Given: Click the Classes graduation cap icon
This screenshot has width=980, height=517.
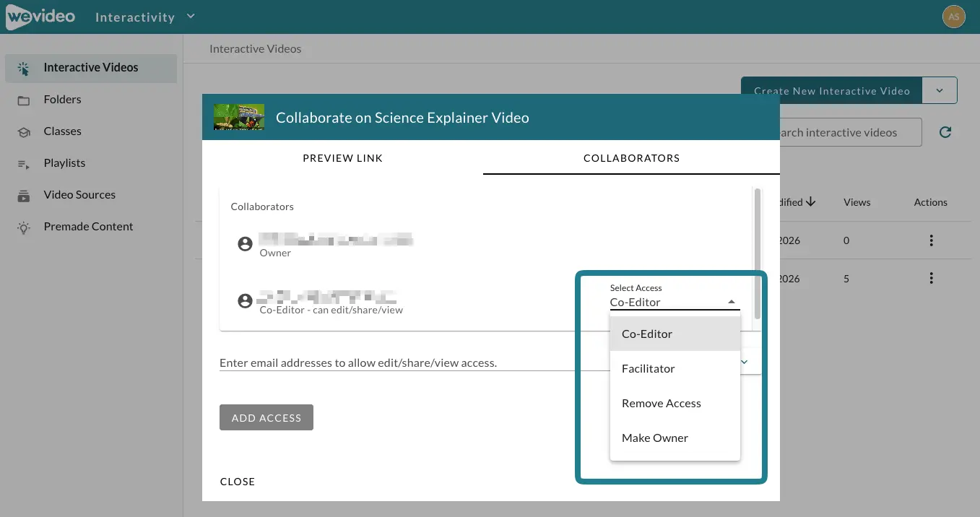Looking at the screenshot, I should coord(24,132).
